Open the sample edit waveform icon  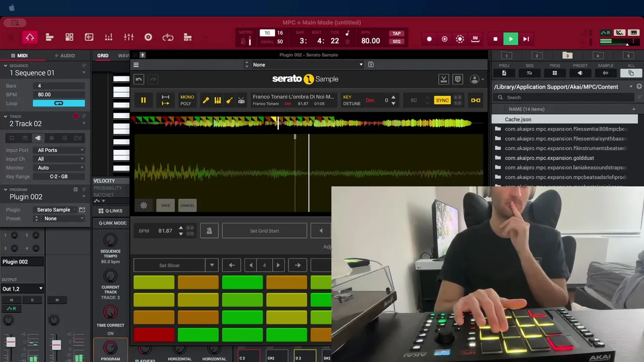point(89,37)
